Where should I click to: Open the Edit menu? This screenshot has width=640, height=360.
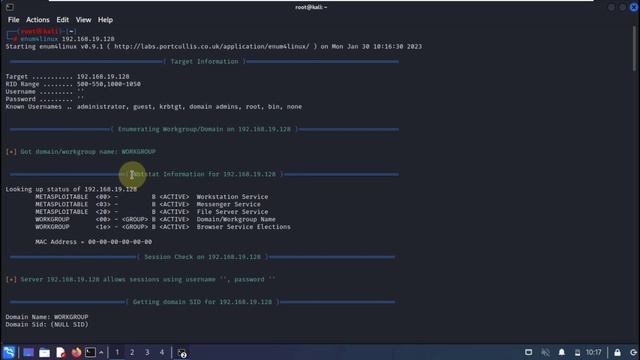(62, 20)
